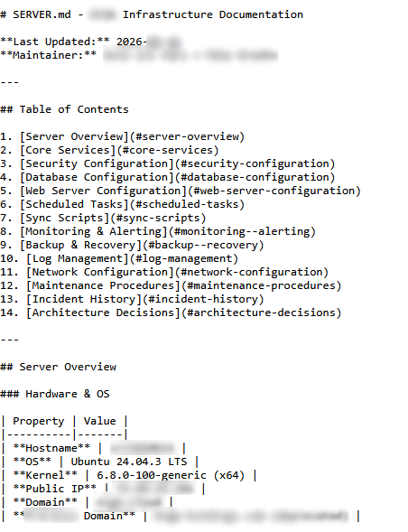The width and height of the screenshot is (408, 532).
Task: Open the Monitoring & Alerting link
Action: tap(168, 232)
